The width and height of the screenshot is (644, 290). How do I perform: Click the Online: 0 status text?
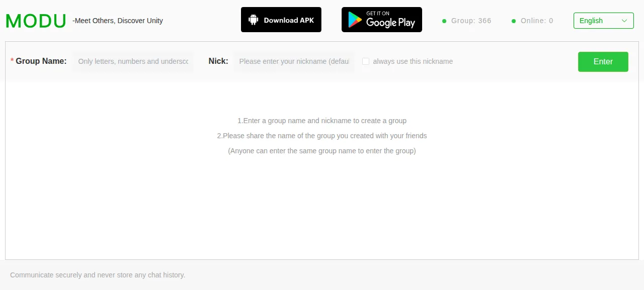[x=537, y=21]
